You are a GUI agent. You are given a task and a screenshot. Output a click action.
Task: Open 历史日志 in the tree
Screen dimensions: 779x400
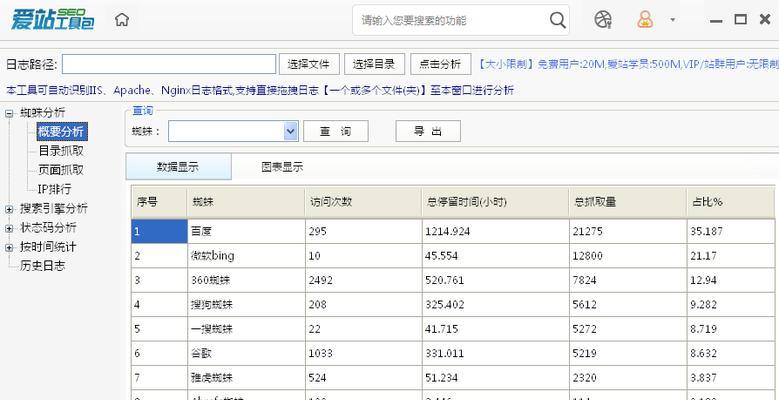click(x=42, y=266)
